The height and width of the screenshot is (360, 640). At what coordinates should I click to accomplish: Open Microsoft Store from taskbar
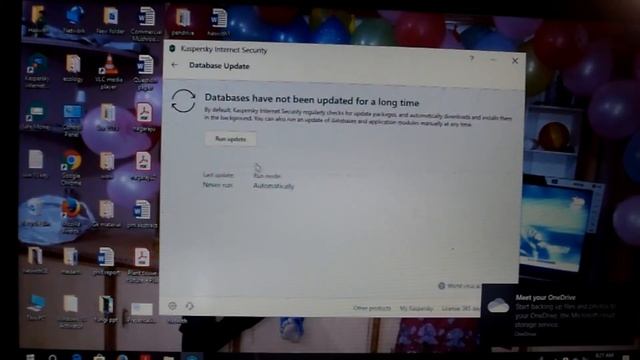(99, 357)
